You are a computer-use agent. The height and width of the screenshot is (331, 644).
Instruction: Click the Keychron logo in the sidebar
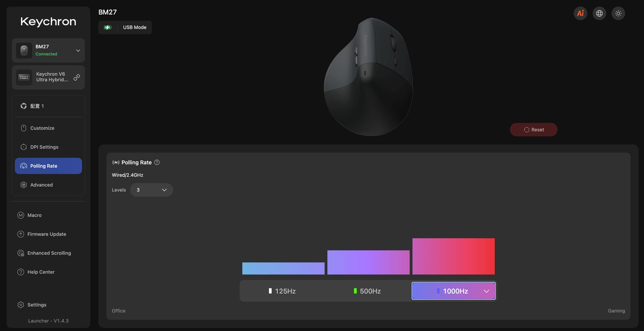tap(48, 21)
